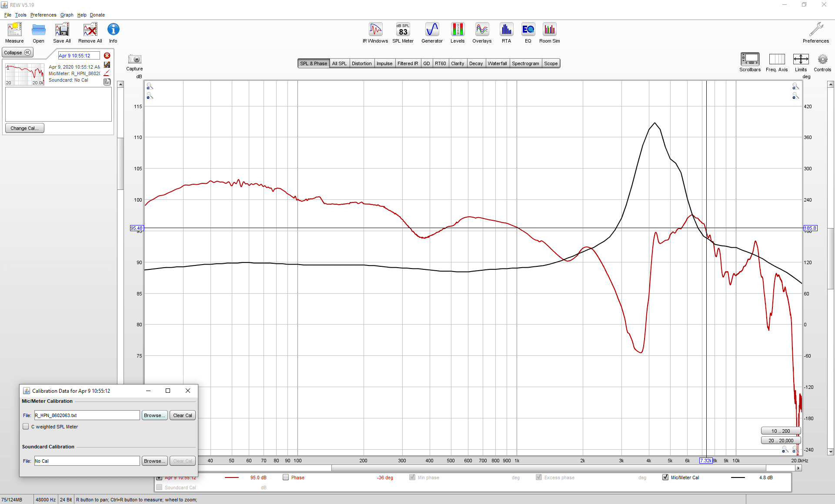Open the Room Sim tool
Image resolution: width=835 pixels, height=504 pixels.
(x=550, y=33)
